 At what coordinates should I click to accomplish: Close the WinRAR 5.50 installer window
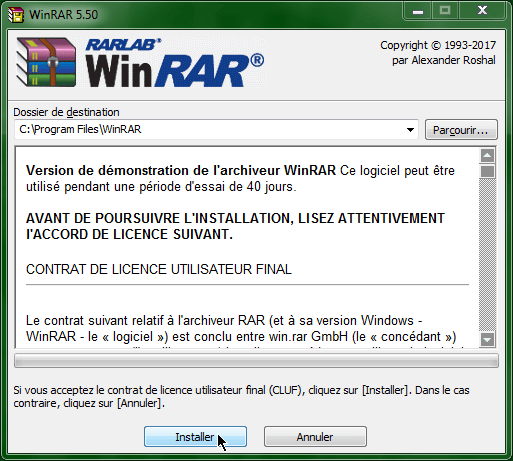[482, 12]
